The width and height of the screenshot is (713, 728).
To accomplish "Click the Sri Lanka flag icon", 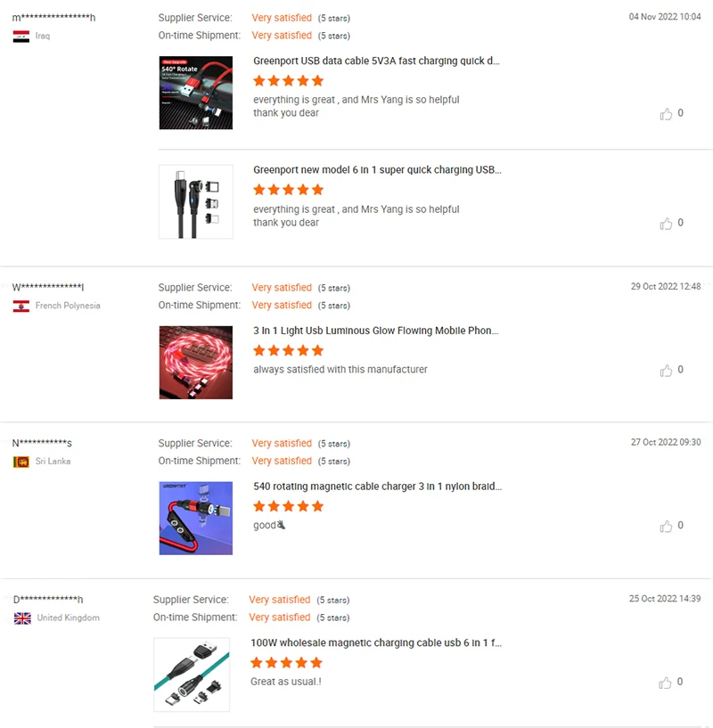I will coord(20,462).
